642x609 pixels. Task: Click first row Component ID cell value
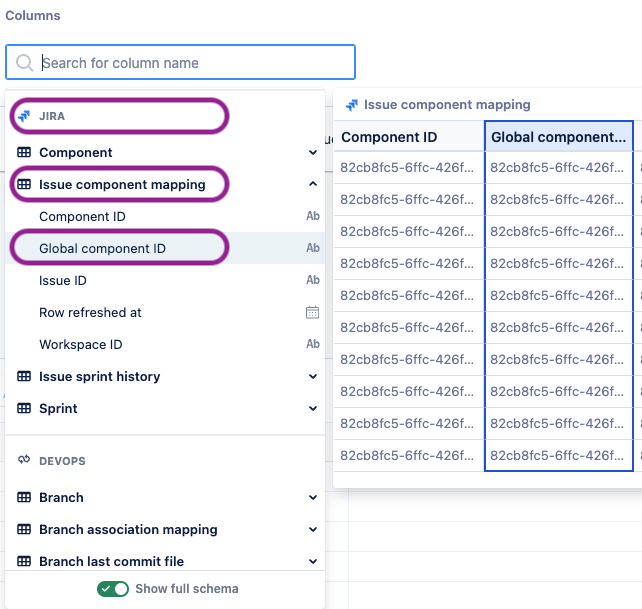407,168
